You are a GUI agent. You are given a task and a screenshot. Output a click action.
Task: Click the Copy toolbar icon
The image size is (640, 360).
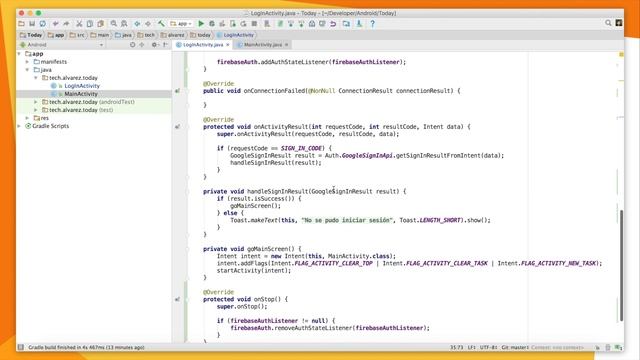(x=90, y=24)
